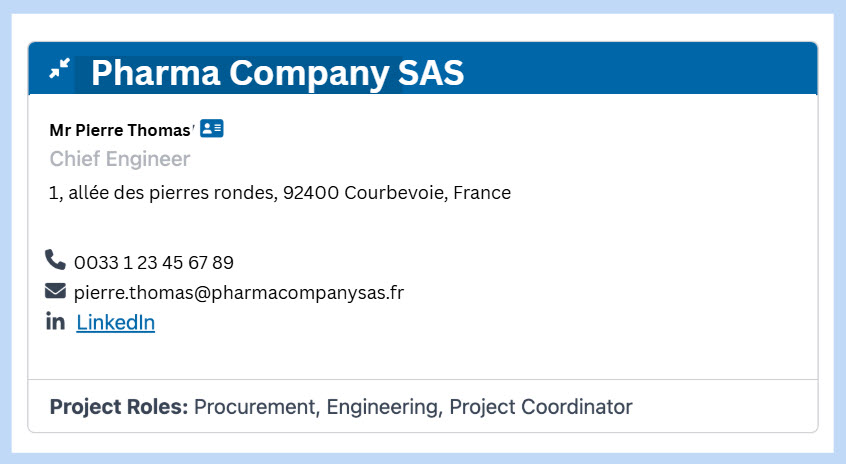846x464 pixels.
Task: Click the Procurement role
Action: (255, 407)
